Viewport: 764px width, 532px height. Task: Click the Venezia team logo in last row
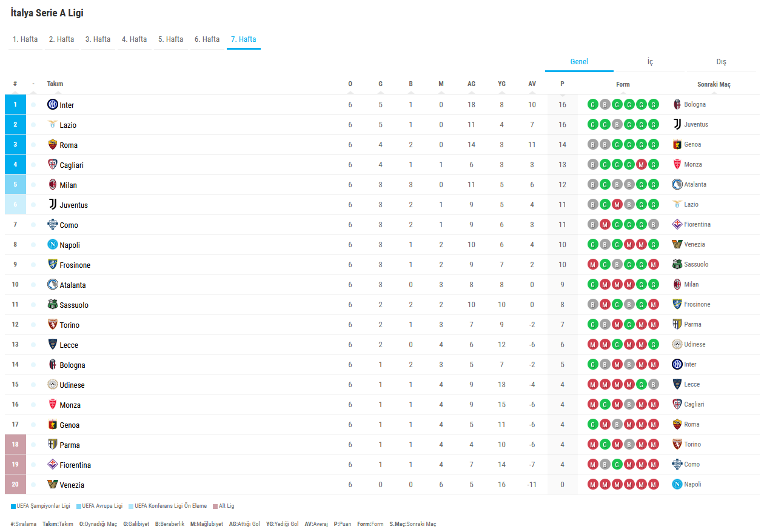53,484
